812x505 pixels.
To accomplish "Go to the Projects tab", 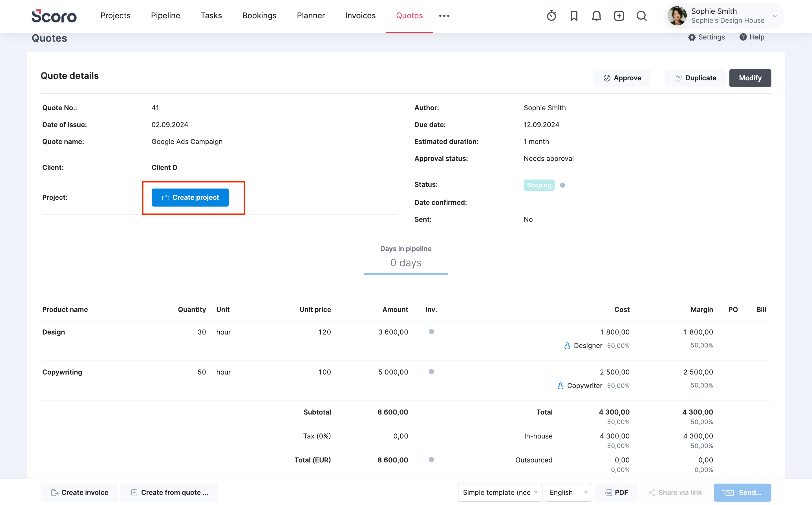I will [115, 16].
